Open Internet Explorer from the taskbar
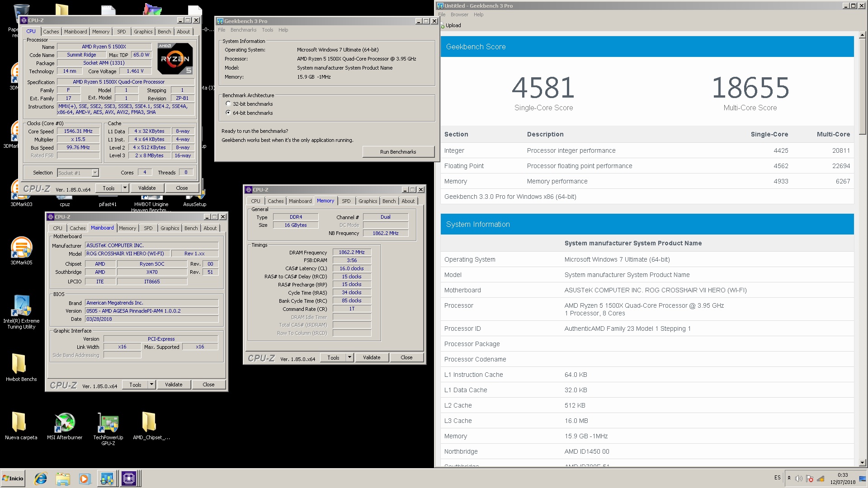Screen dimensions: 868x488 pos(41,479)
